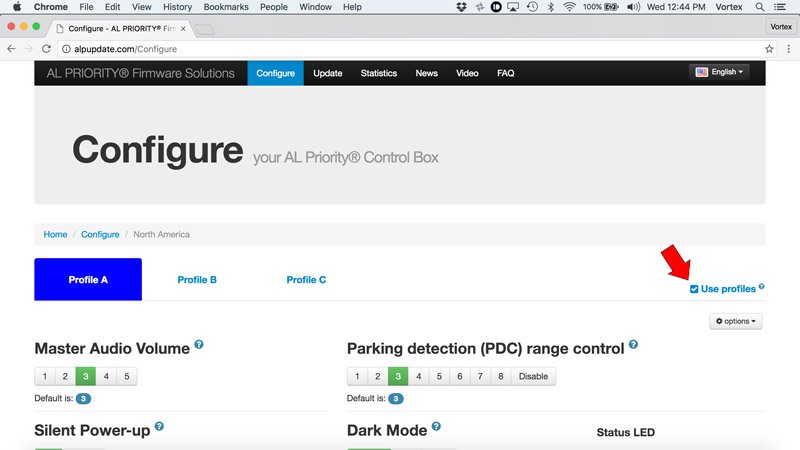
Task: Set Master Audio Volume to 1
Action: (44, 376)
